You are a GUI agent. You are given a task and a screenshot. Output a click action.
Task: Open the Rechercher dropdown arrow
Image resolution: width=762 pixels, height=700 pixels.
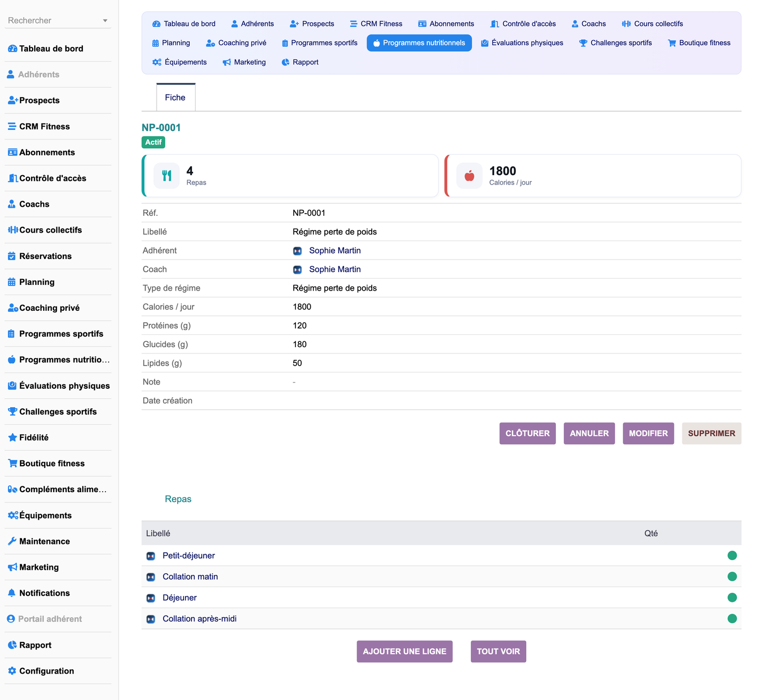105,21
